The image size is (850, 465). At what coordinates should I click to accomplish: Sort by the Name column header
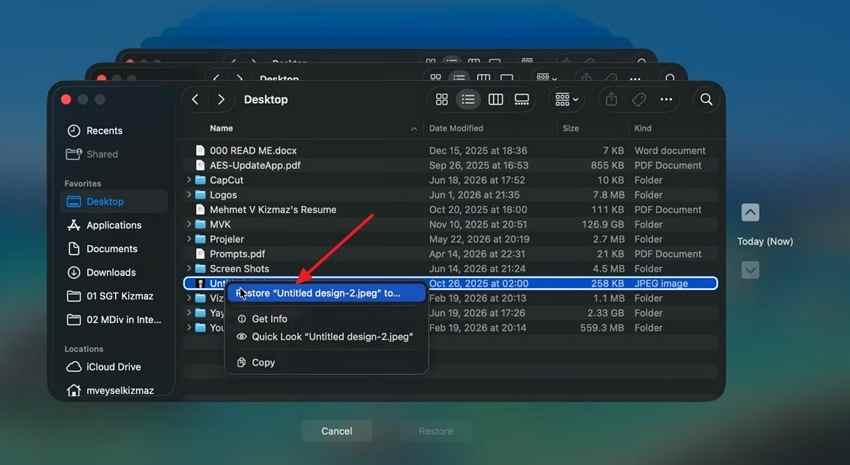tap(221, 128)
